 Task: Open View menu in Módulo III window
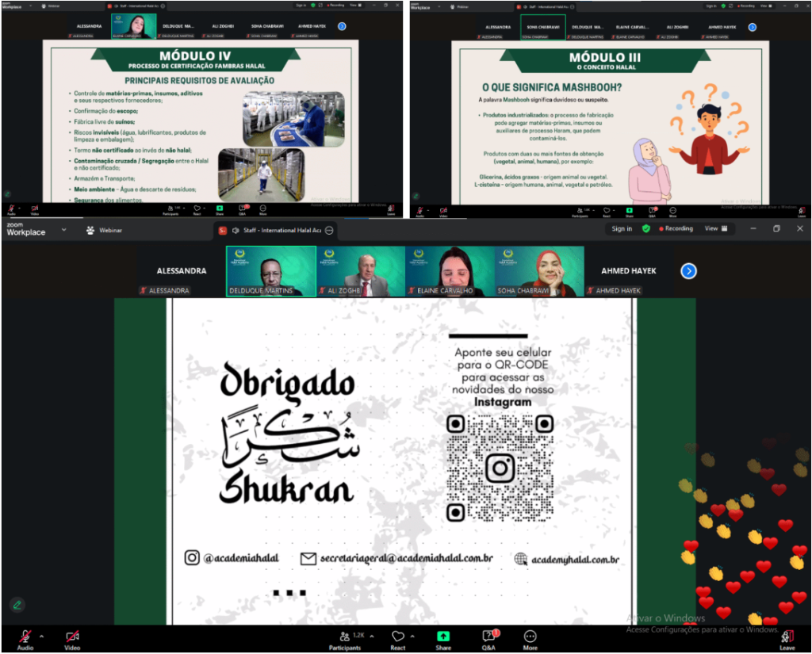pos(767,6)
